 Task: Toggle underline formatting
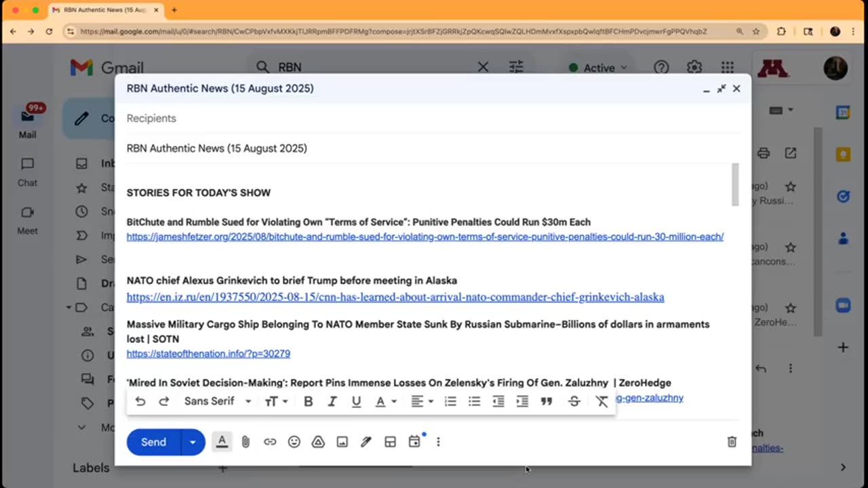(356, 401)
